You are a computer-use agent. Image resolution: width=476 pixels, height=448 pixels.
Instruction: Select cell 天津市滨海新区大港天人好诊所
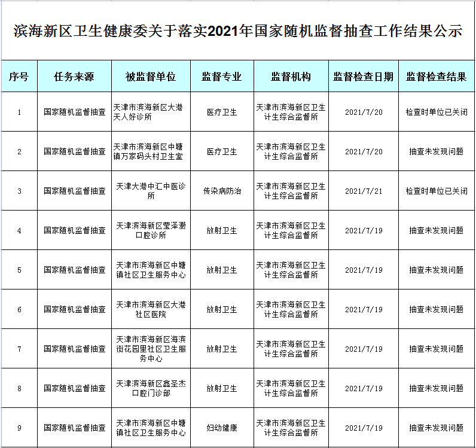(151, 112)
